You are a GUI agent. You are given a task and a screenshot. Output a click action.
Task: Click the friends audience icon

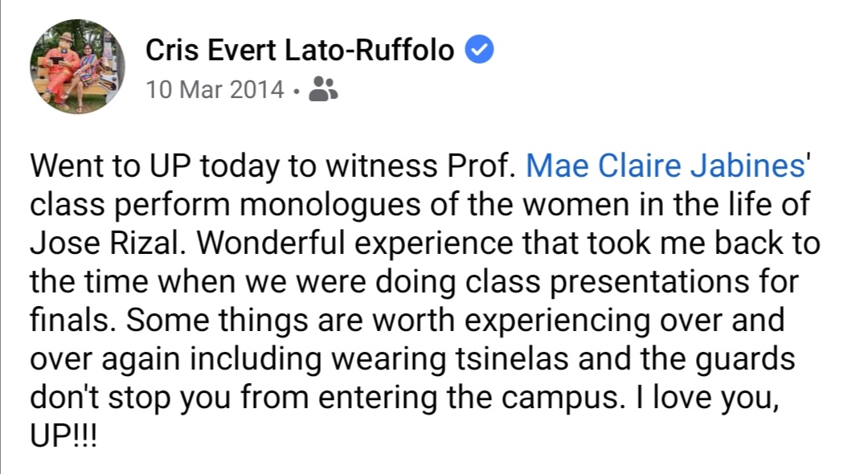(323, 88)
